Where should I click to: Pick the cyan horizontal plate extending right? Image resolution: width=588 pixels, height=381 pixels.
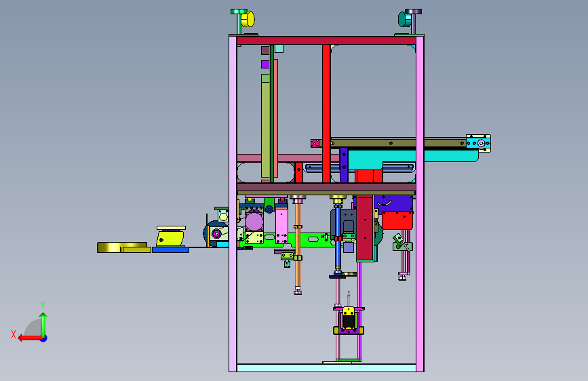(x=412, y=156)
